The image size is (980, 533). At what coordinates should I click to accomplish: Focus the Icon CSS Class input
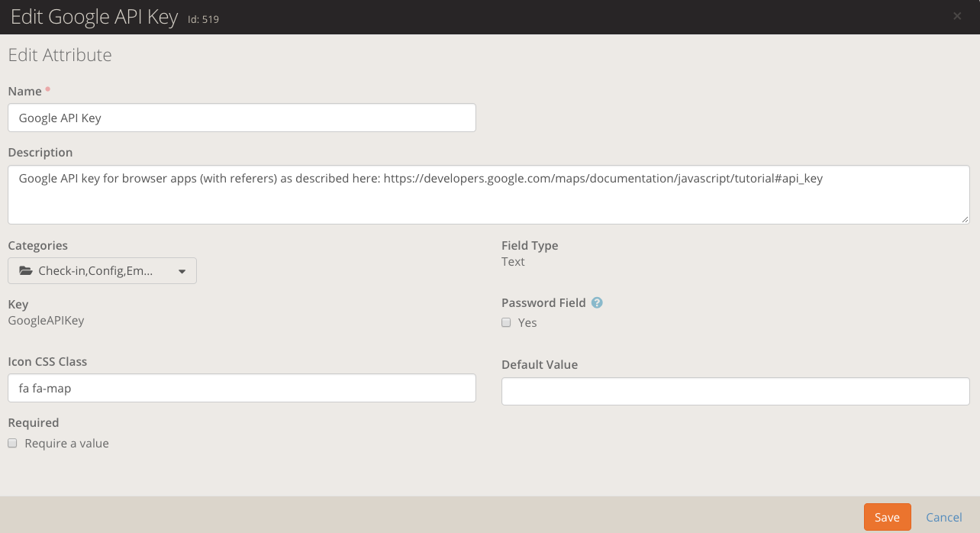click(x=241, y=388)
